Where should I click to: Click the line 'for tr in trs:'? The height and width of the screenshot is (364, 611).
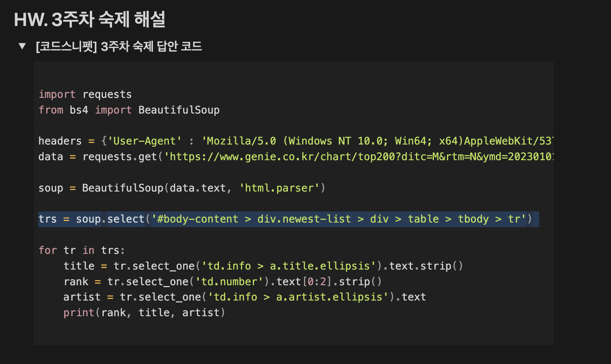coord(81,250)
